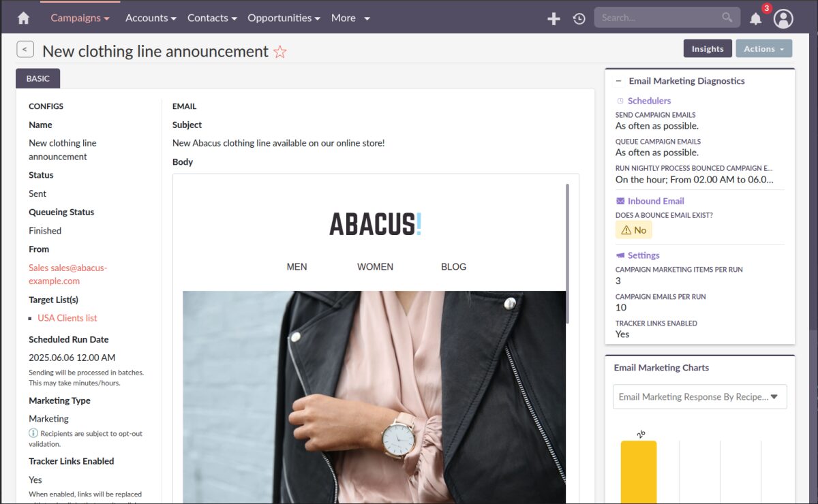Click the back arrow button
Screen dimensions: 818x504
pyautogui.click(x=25, y=49)
